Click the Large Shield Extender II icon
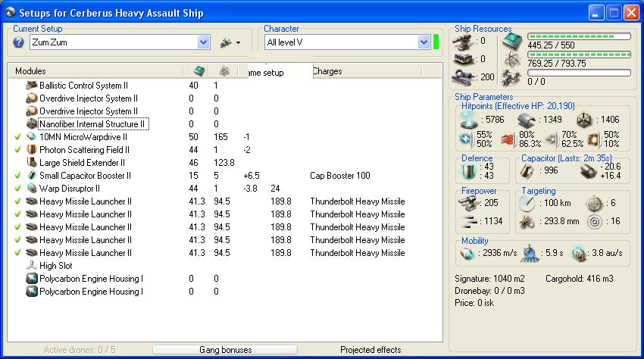This screenshot has height=359, width=644. click(x=32, y=163)
